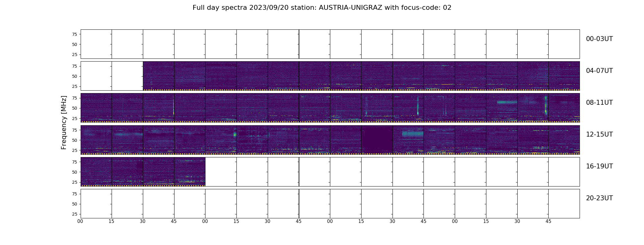Select the 16-19UT row label
Viewport: 644px width, 245px height.
[599, 166]
